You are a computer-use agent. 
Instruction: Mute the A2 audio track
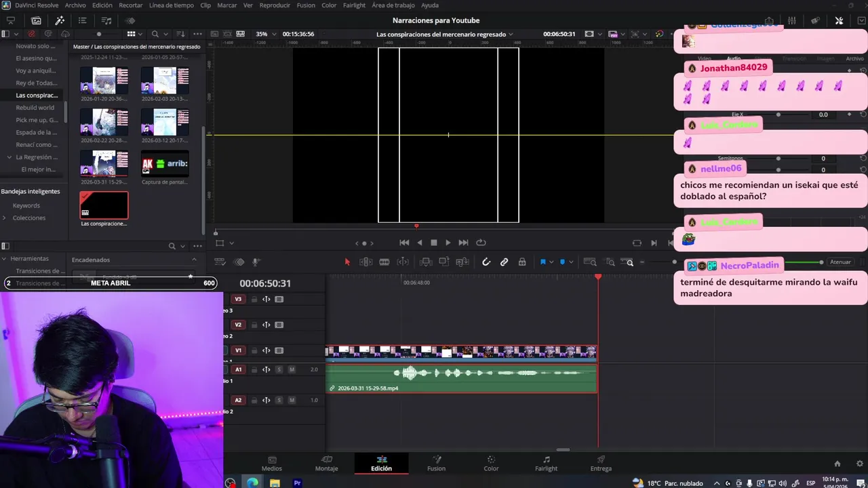292,400
